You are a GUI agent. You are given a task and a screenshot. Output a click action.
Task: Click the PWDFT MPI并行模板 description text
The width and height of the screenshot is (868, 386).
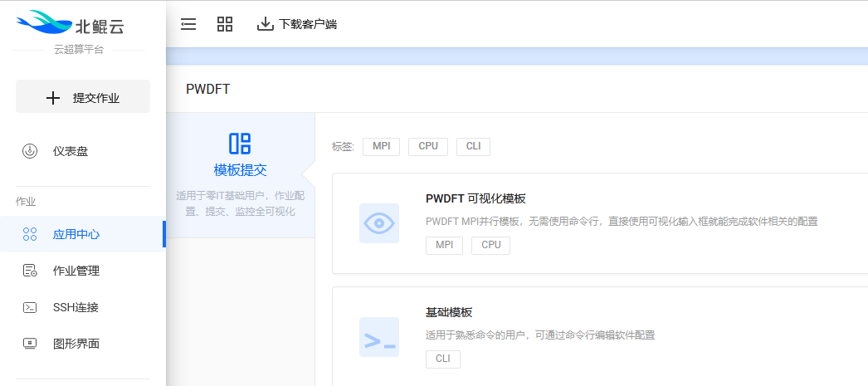tap(622, 222)
